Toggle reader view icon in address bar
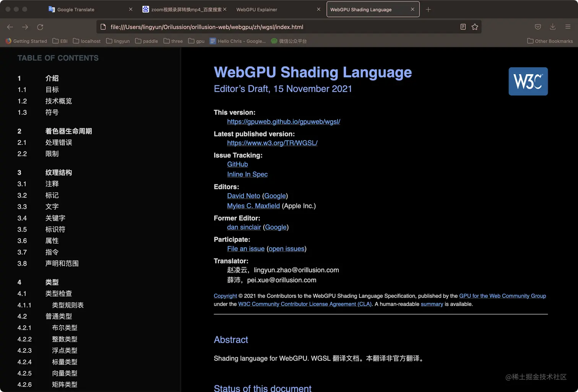The width and height of the screenshot is (578, 392). (x=463, y=27)
